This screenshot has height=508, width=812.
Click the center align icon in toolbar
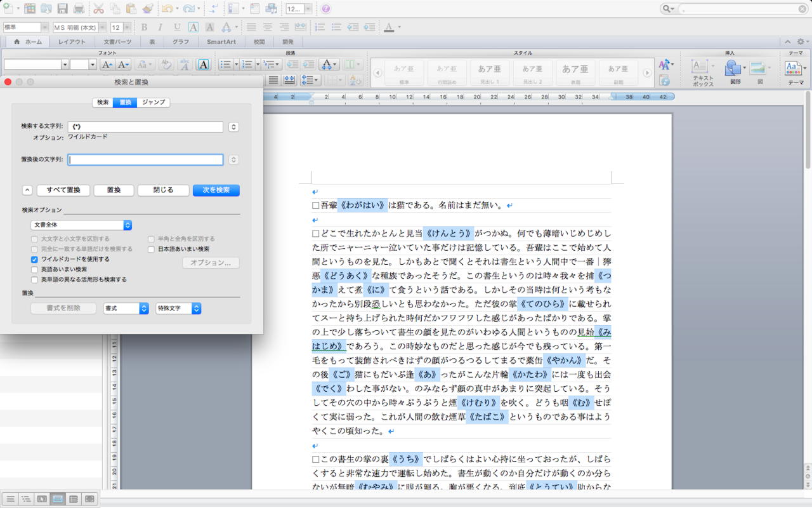[267, 27]
